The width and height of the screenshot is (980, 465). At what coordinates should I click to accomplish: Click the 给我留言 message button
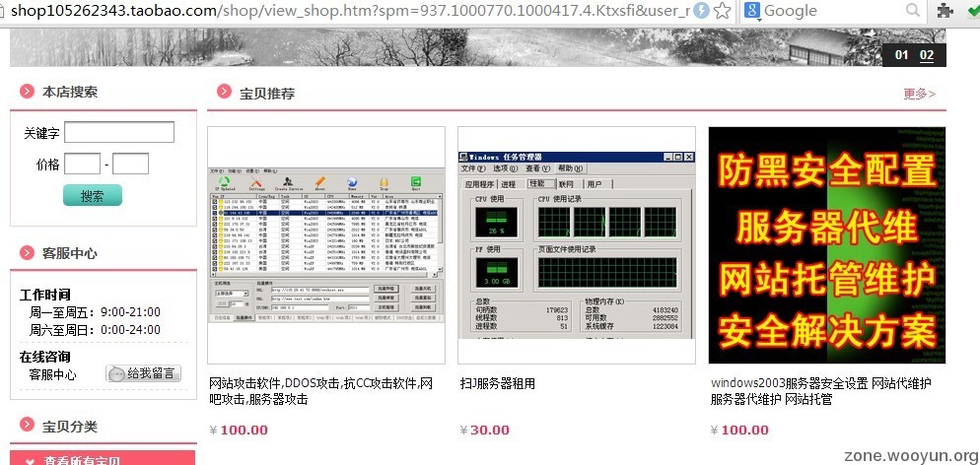click(143, 373)
